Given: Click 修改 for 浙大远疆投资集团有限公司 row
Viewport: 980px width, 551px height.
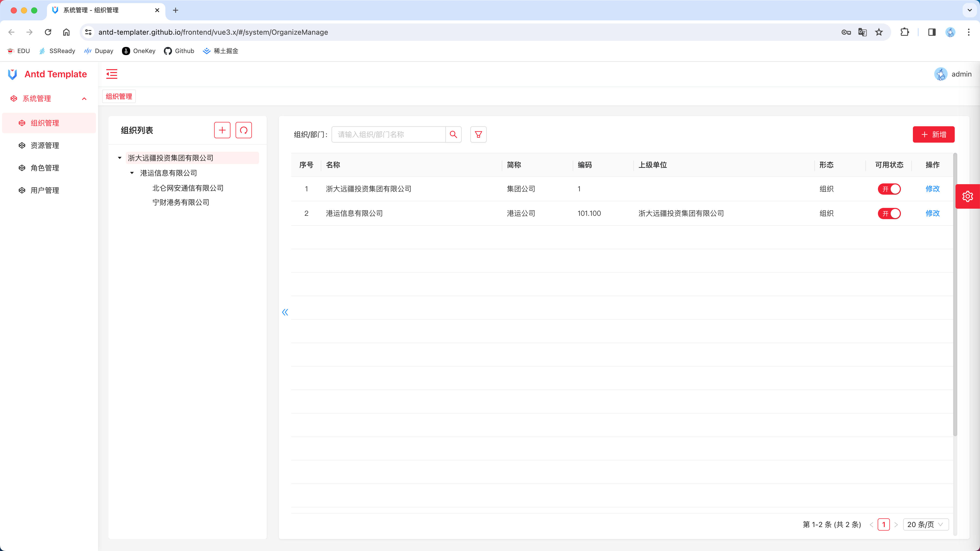Looking at the screenshot, I should [933, 189].
